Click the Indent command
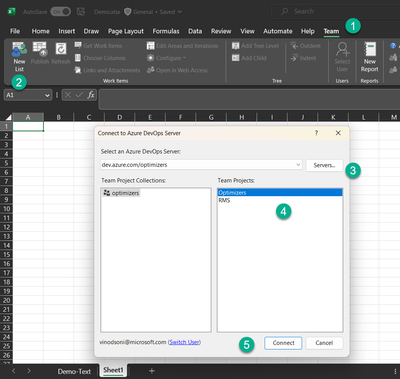 click(303, 58)
